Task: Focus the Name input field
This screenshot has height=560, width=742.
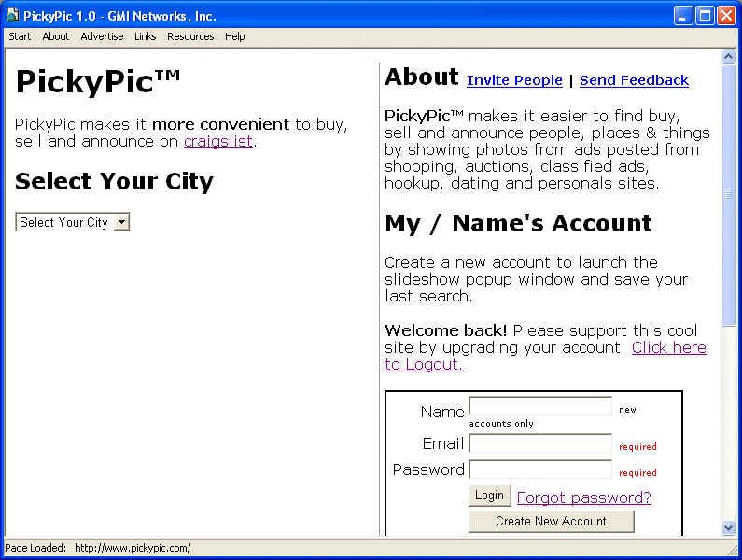Action: point(540,406)
